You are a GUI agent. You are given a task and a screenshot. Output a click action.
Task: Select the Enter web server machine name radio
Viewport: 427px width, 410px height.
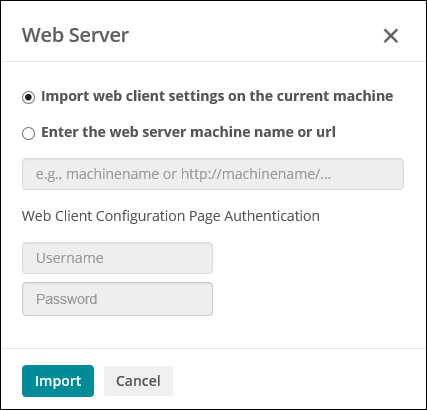coord(28,133)
